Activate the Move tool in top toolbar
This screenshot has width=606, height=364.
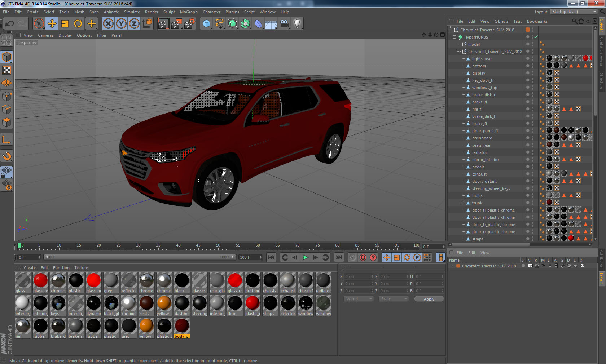(x=52, y=24)
